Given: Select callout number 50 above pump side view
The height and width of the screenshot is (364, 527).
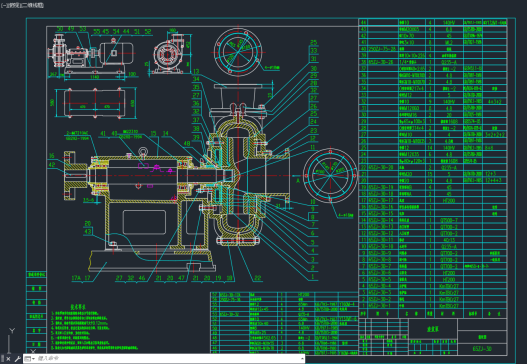Looking at the screenshot, I should 60,29.
